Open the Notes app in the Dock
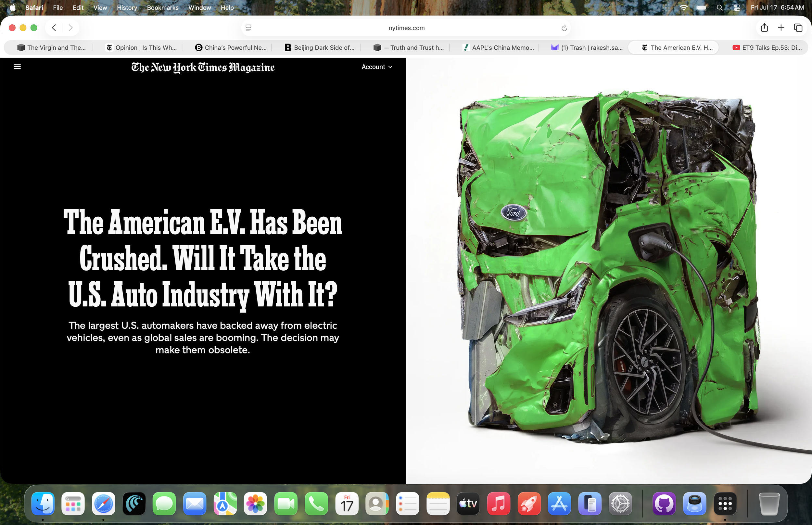The height and width of the screenshot is (525, 812). [438, 503]
